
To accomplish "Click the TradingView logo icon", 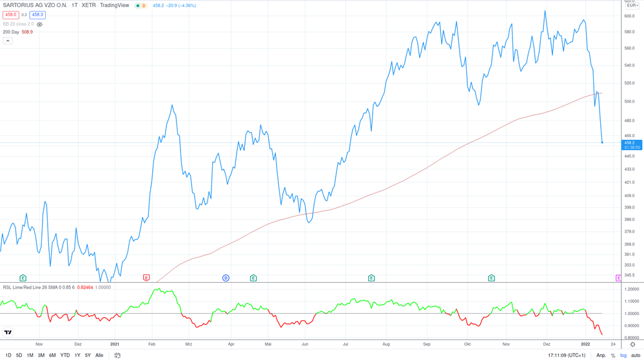I will click(x=8, y=332).
